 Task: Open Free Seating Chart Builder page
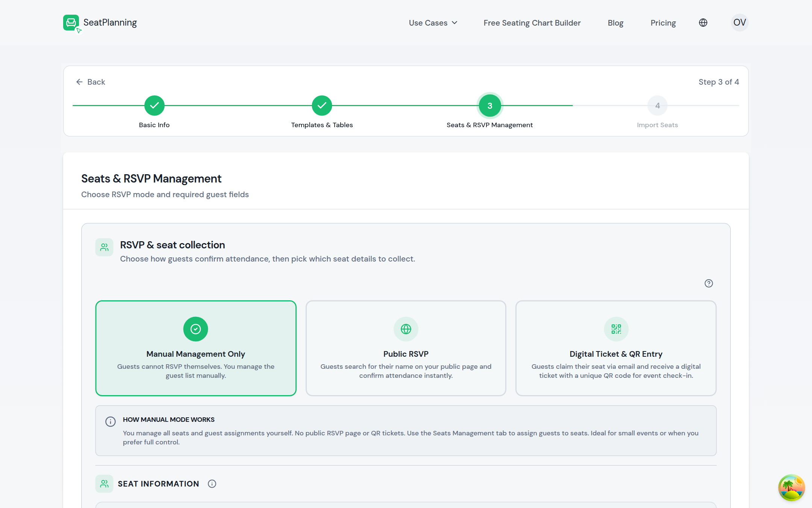(x=532, y=23)
